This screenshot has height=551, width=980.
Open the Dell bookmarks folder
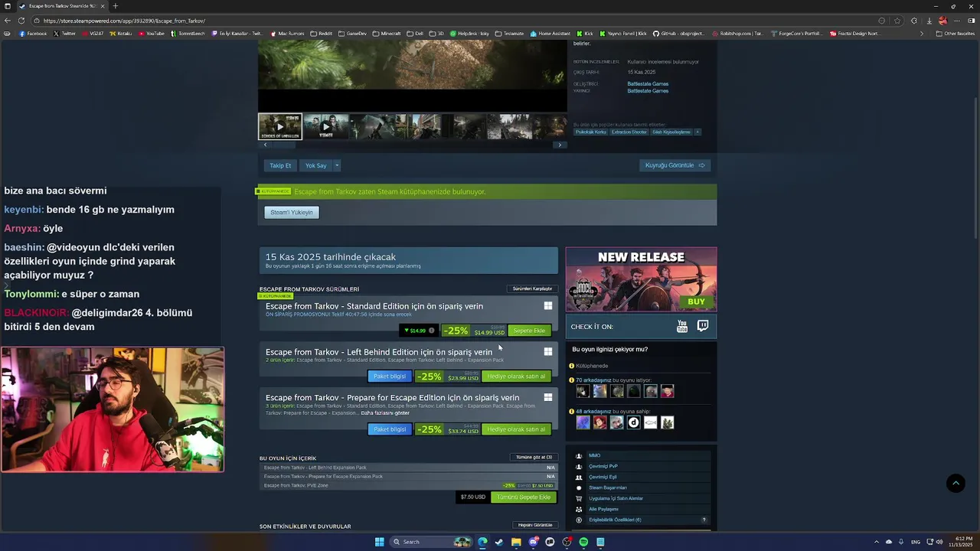tap(415, 34)
